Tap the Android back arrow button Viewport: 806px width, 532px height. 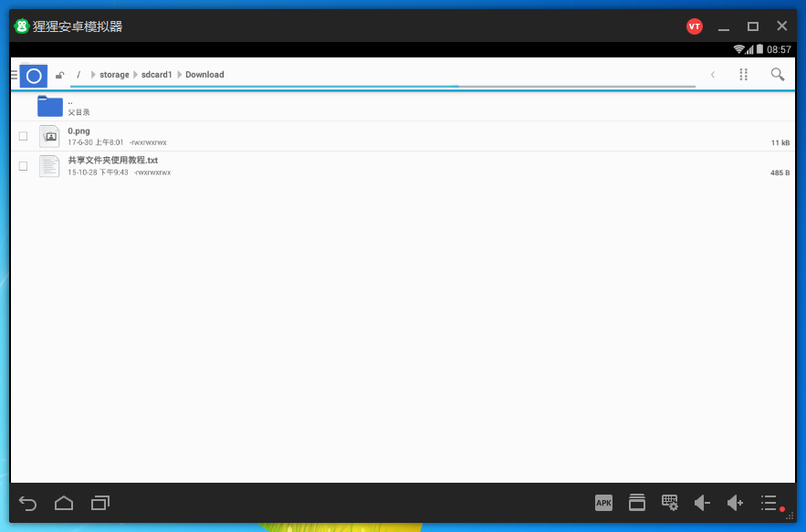(x=27, y=503)
